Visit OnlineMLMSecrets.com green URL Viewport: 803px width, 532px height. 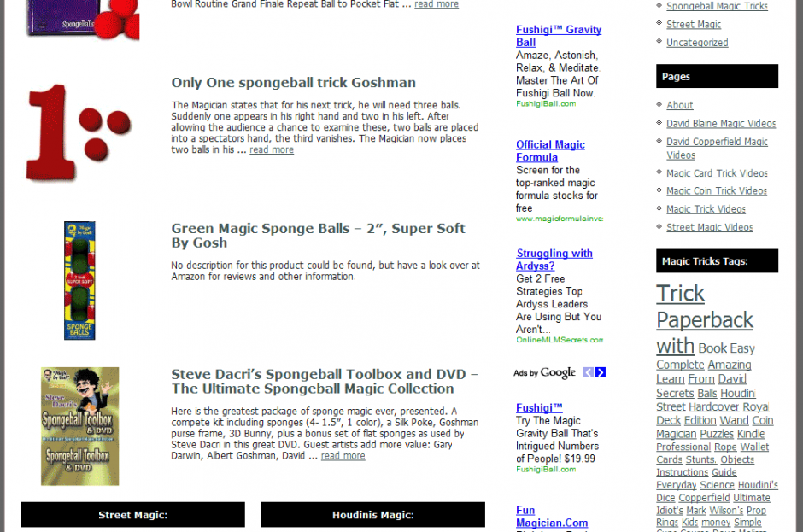[x=560, y=340]
